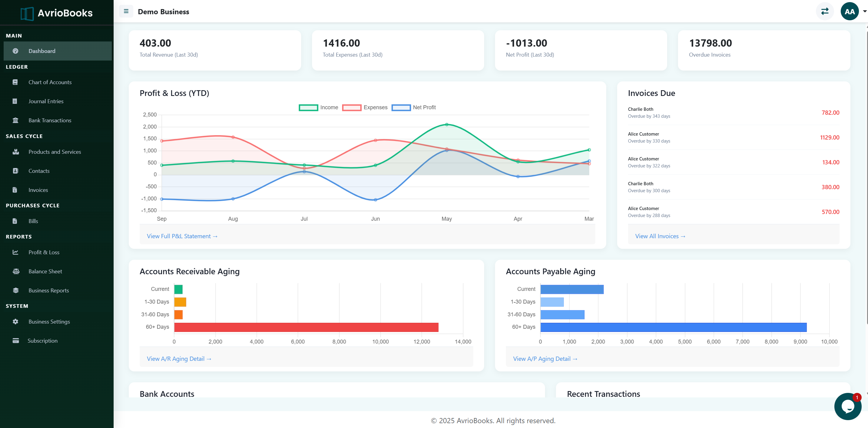Toggle the Income series in the P&L legend

[318, 107]
